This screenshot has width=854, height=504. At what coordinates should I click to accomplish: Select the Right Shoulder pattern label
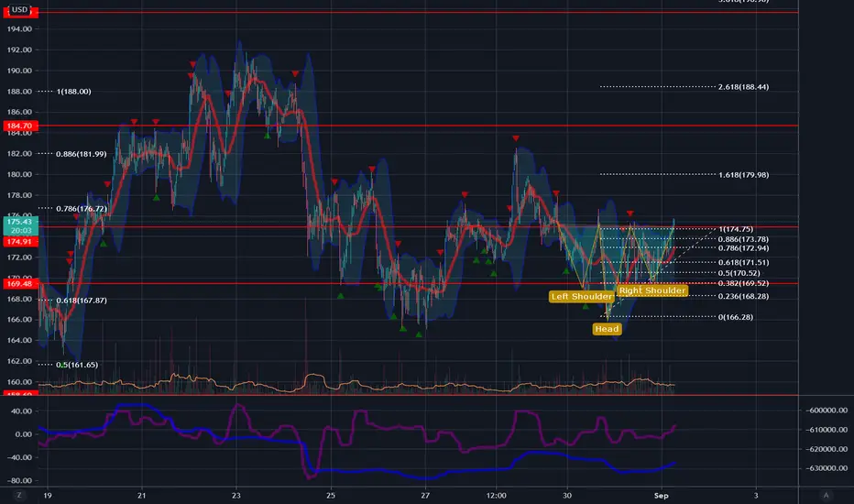tap(651, 290)
